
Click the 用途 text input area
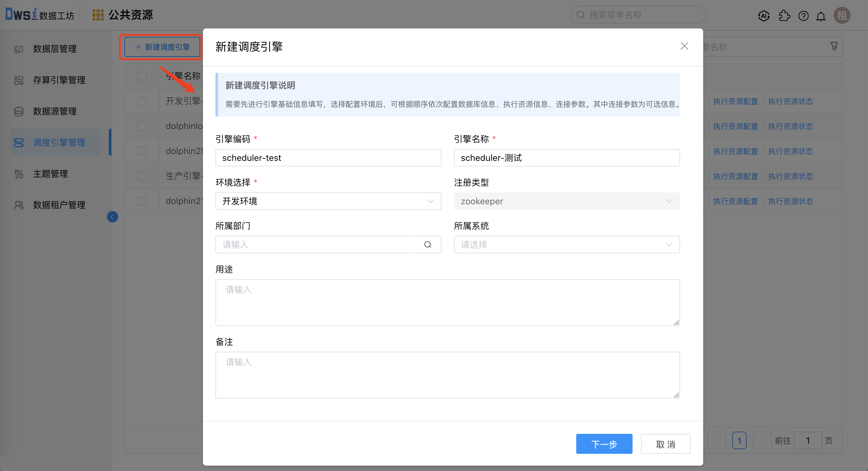click(x=447, y=302)
